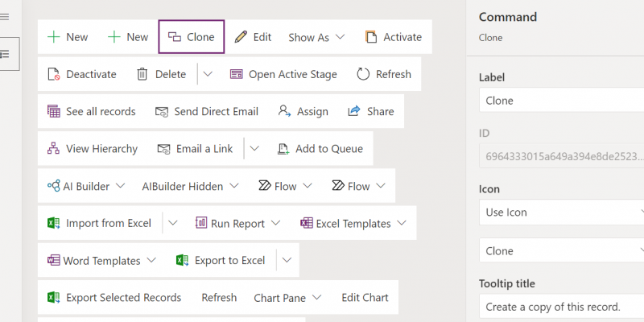
Task: Select the Import from Excel icon
Action: coord(54,224)
